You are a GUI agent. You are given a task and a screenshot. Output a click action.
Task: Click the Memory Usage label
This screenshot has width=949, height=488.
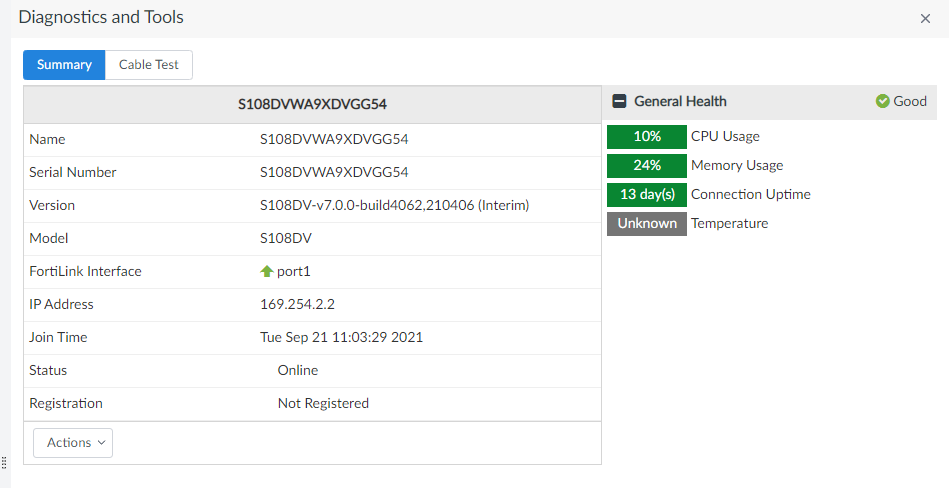pyautogui.click(x=737, y=165)
